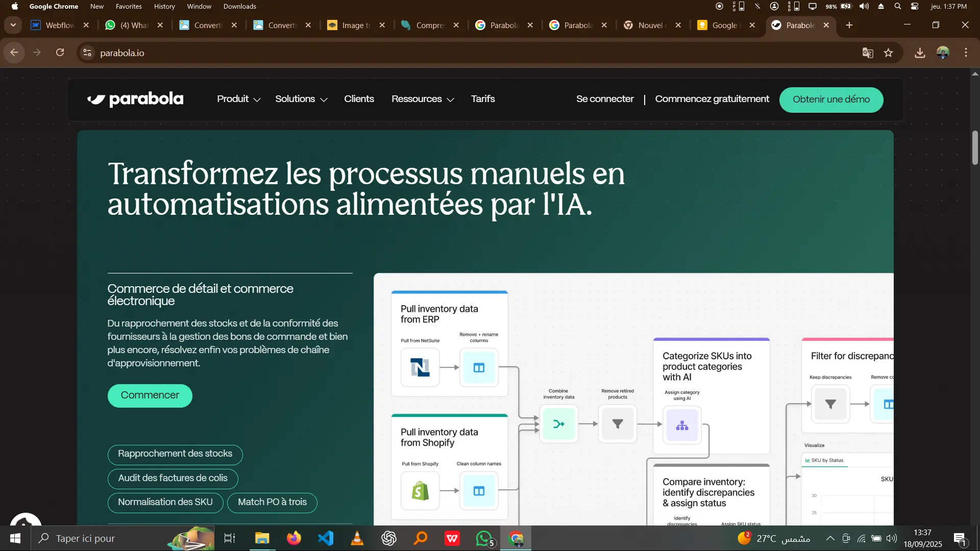Expand the Produit dropdown menu
The width and height of the screenshot is (980, 551).
click(x=238, y=99)
